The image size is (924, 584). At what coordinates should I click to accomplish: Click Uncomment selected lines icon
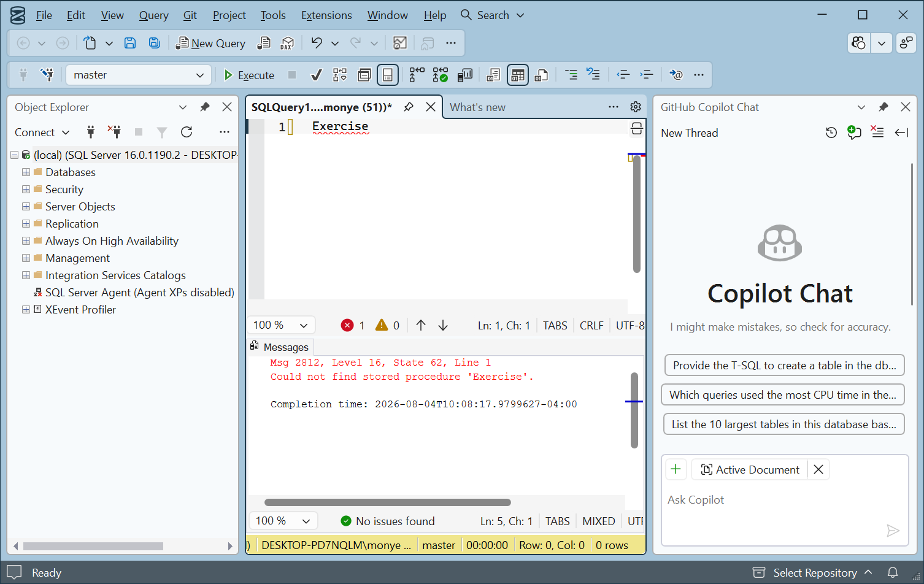pyautogui.click(x=593, y=75)
